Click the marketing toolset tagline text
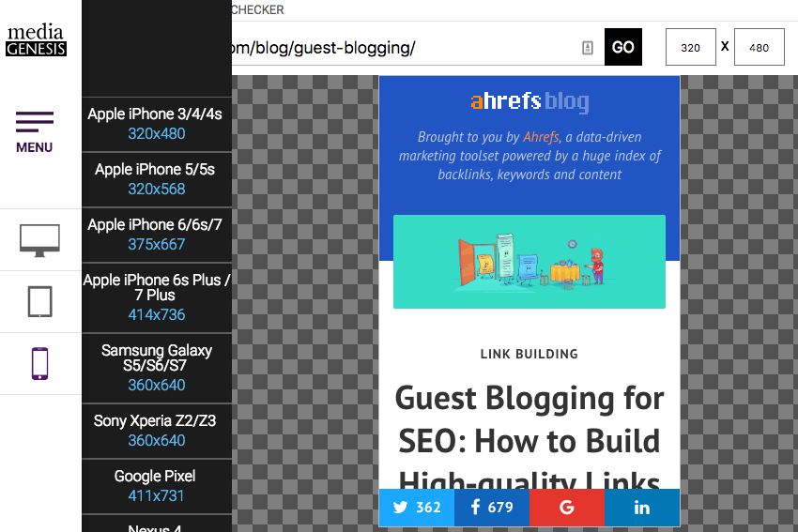 [x=529, y=156]
